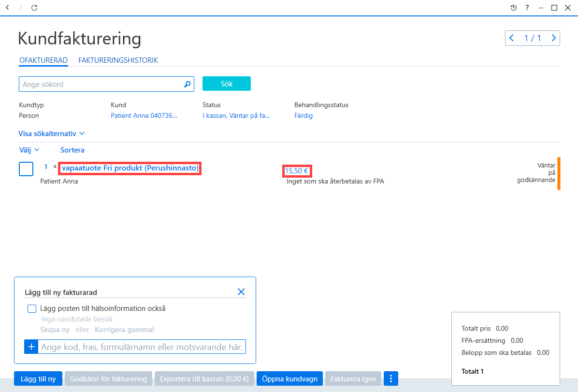This screenshot has width=578, height=392.
Task: Open the history clock icon
Action: [x=514, y=7]
